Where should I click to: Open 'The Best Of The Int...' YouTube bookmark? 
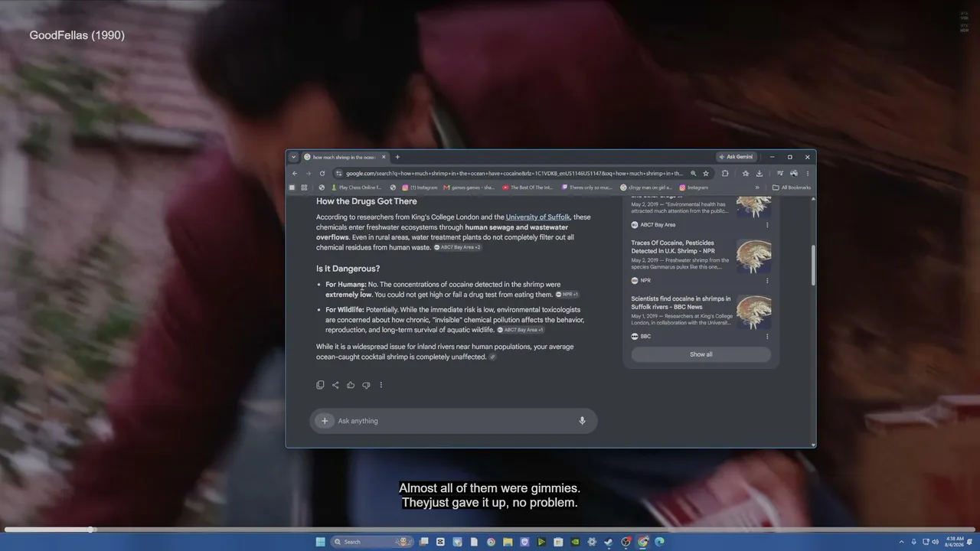[x=528, y=187]
